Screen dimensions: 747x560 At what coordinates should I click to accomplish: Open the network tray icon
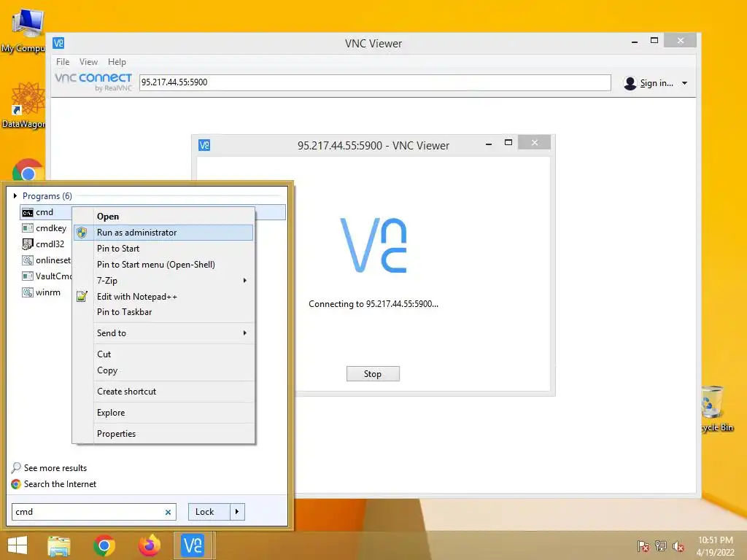(x=661, y=546)
